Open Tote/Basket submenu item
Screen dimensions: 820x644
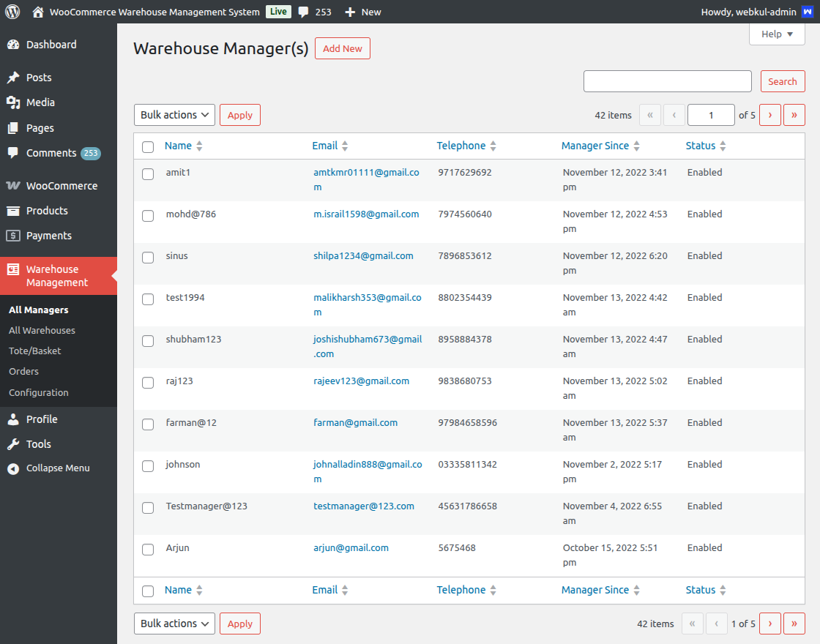[35, 351]
